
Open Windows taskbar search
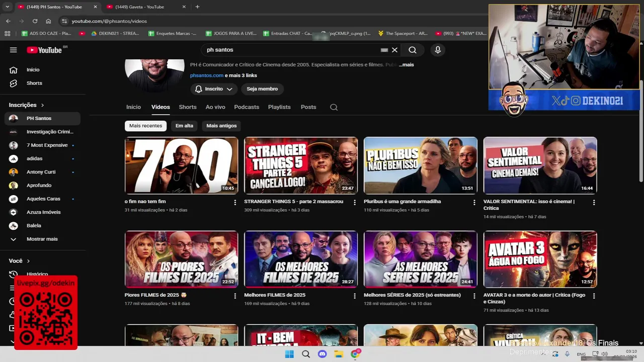(x=306, y=354)
